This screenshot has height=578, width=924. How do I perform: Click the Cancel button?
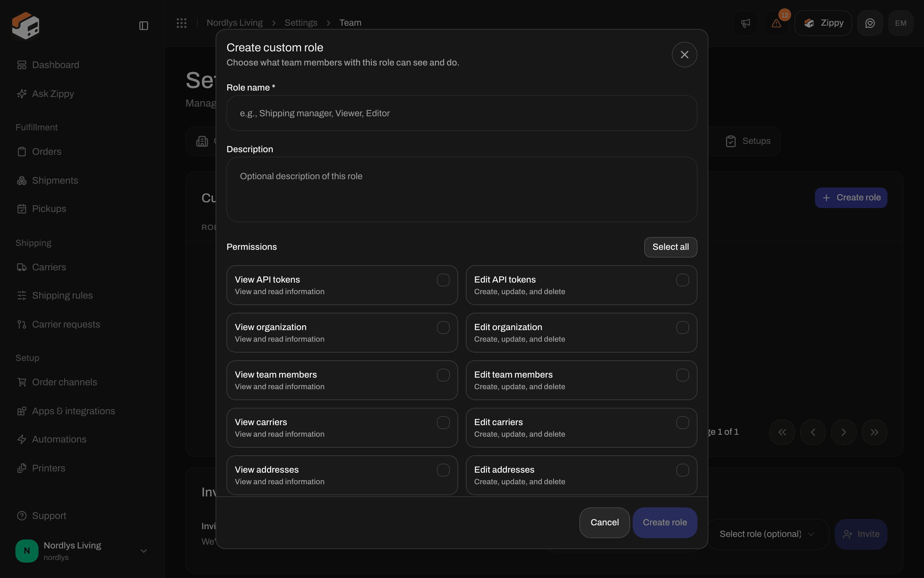604,522
